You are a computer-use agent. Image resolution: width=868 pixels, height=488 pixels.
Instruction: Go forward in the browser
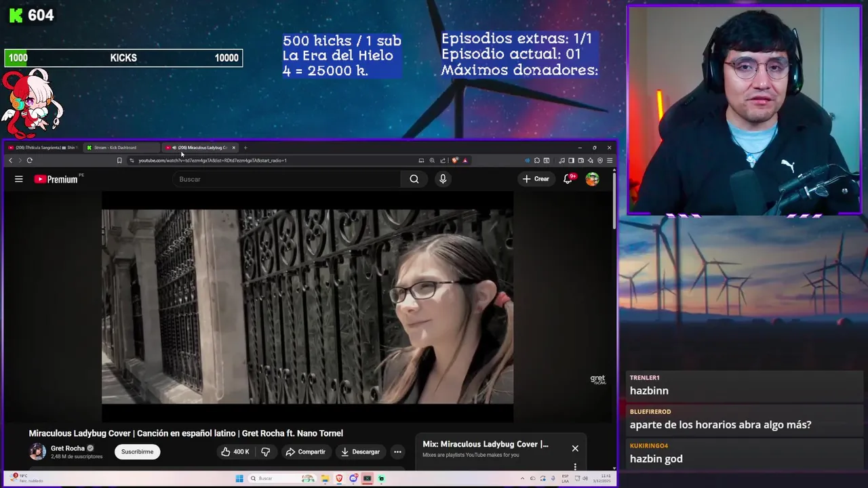point(20,161)
